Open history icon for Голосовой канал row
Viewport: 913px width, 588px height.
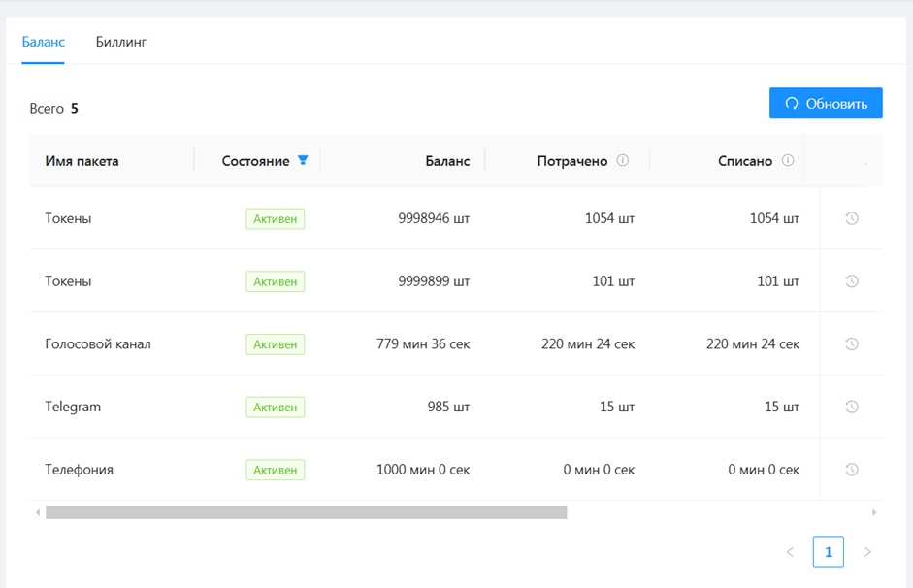[x=851, y=343]
